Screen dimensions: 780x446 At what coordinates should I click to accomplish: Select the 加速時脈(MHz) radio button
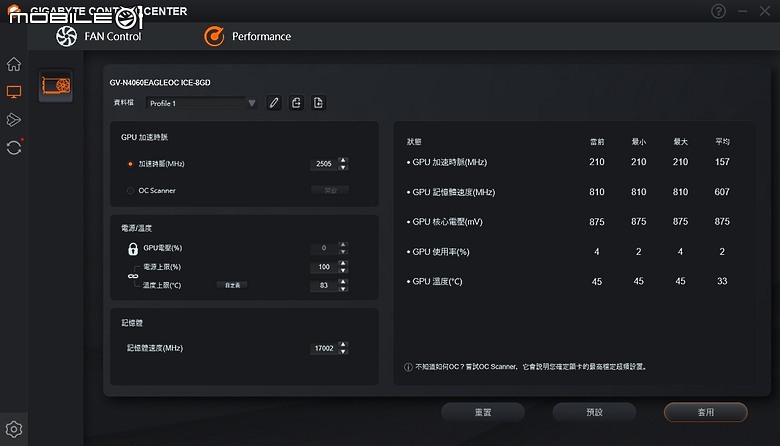[130, 164]
